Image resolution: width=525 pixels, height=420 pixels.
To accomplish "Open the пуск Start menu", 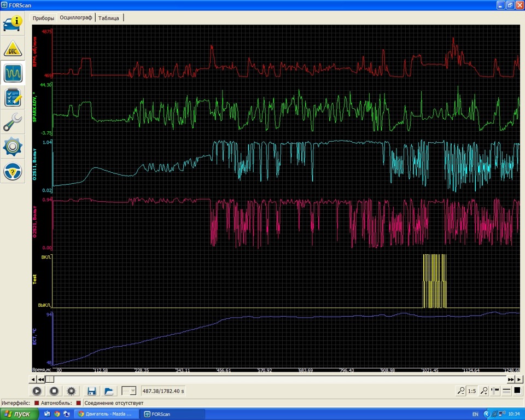I will [x=19, y=414].
